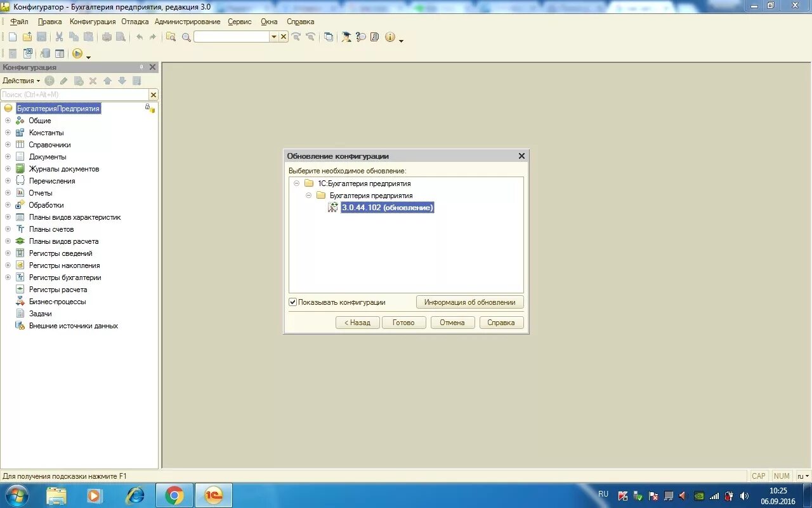Screen dimensions: 812x508
Task: Click the Поиск field in Конфигурация panel
Action: pyautogui.click(x=75, y=95)
